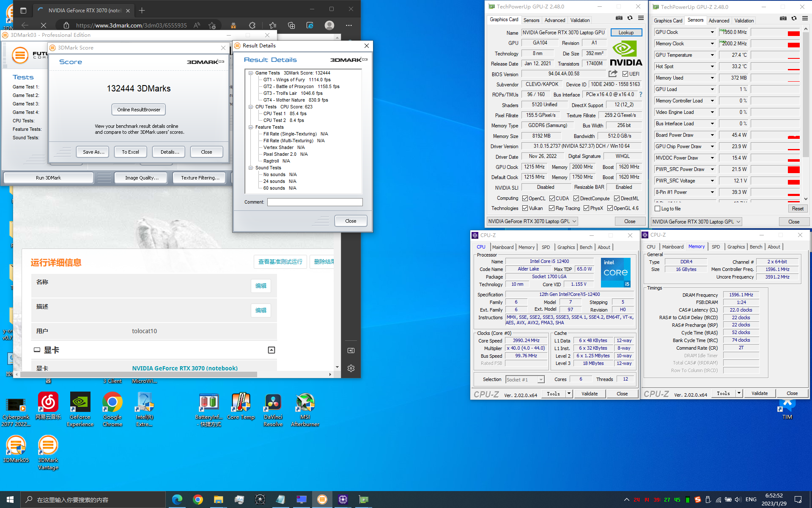Click Save As button in 3DMark Score
The image size is (812, 508).
(x=93, y=152)
